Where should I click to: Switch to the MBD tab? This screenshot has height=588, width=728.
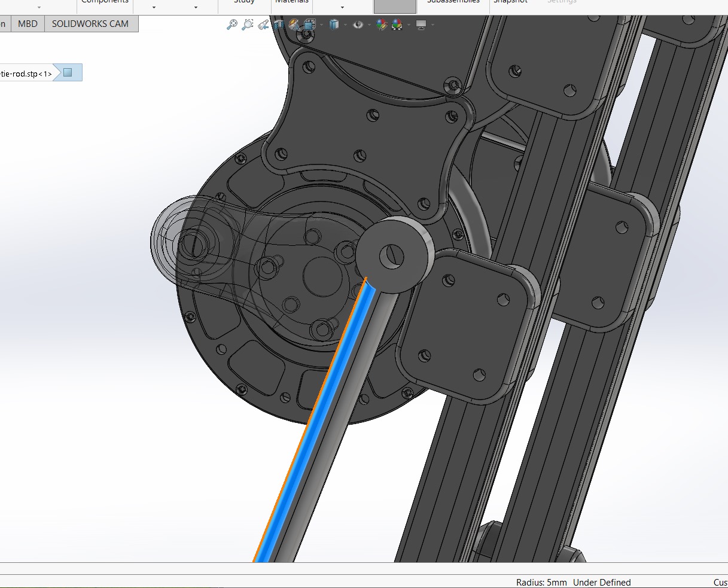click(28, 24)
